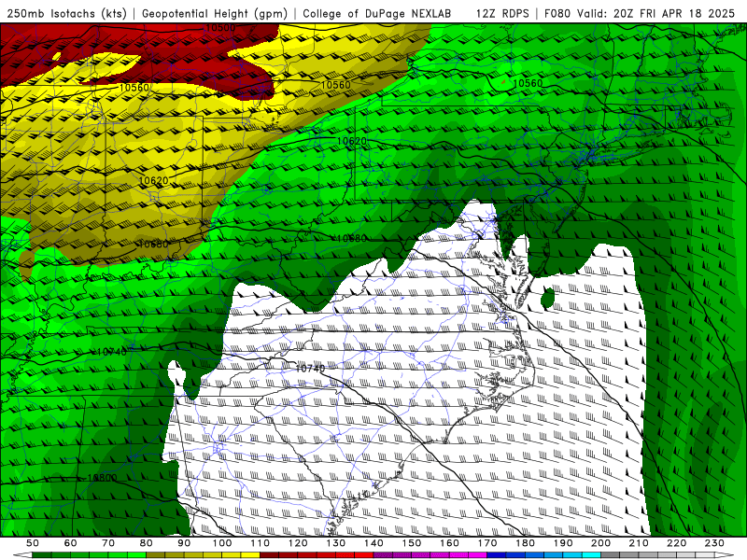Viewport: 747px width, 560px height.
Task: Click the 210 value on the color scale
Action: (x=639, y=543)
